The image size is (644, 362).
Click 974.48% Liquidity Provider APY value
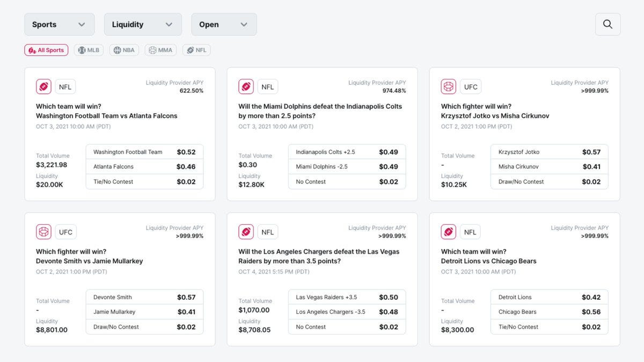click(394, 91)
